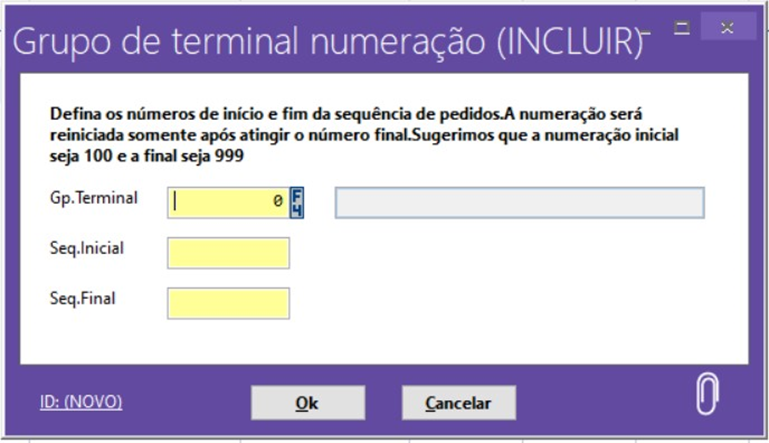Close the Grupo de terminal numeração dialog
Screen dimensions: 769x443
click(x=728, y=25)
